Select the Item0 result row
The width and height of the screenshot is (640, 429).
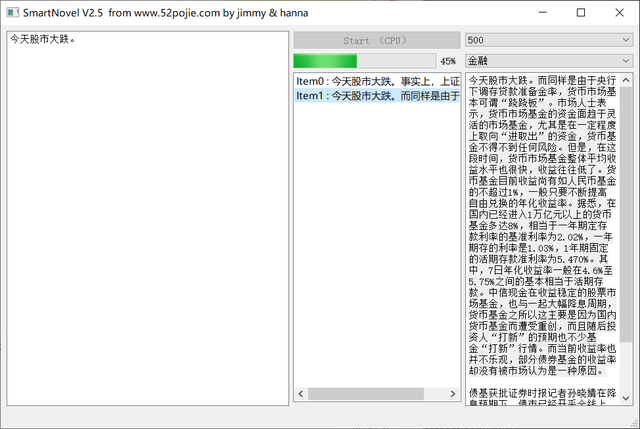pyautogui.click(x=378, y=81)
